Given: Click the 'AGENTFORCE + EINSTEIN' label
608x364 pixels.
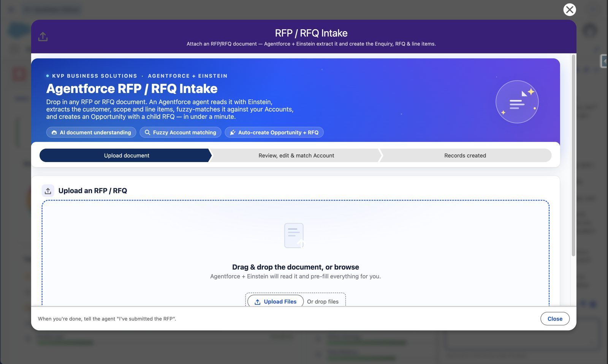Looking at the screenshot, I should [x=188, y=76].
